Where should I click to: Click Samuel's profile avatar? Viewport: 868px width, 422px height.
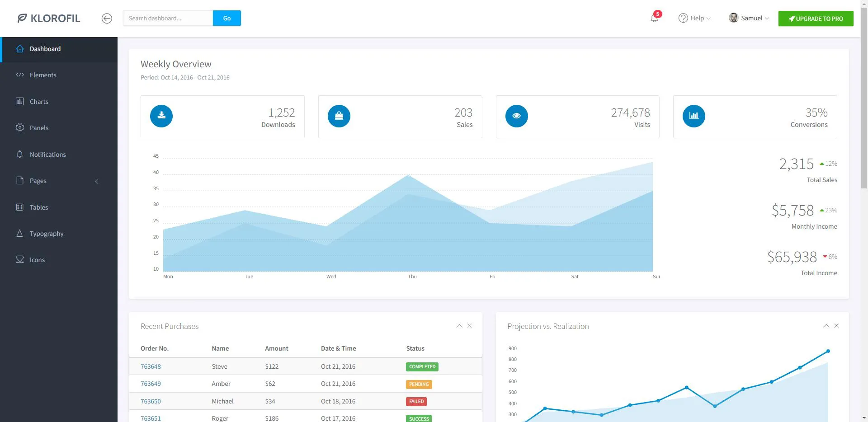(733, 18)
